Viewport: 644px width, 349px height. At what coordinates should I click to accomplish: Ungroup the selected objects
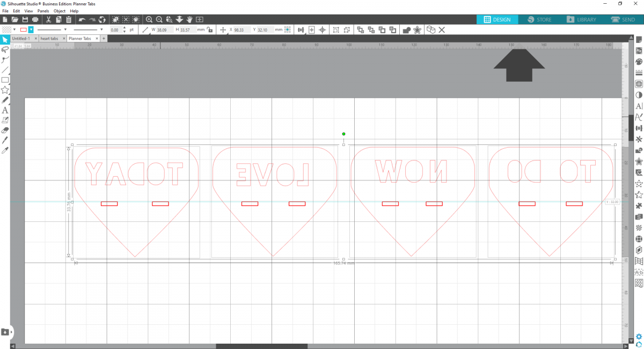pyautogui.click(x=347, y=30)
